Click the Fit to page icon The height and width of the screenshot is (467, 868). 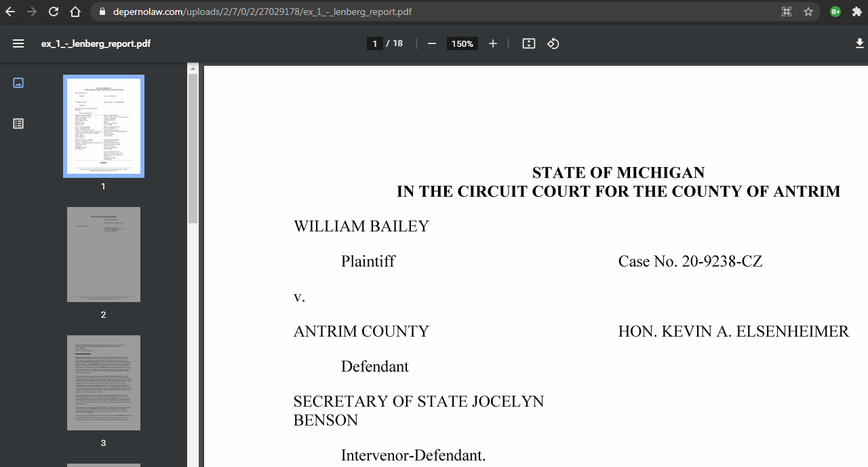tap(529, 43)
